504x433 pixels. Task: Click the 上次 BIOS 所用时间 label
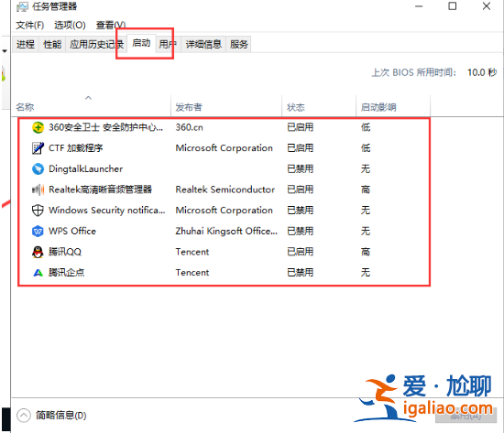pyautogui.click(x=414, y=72)
